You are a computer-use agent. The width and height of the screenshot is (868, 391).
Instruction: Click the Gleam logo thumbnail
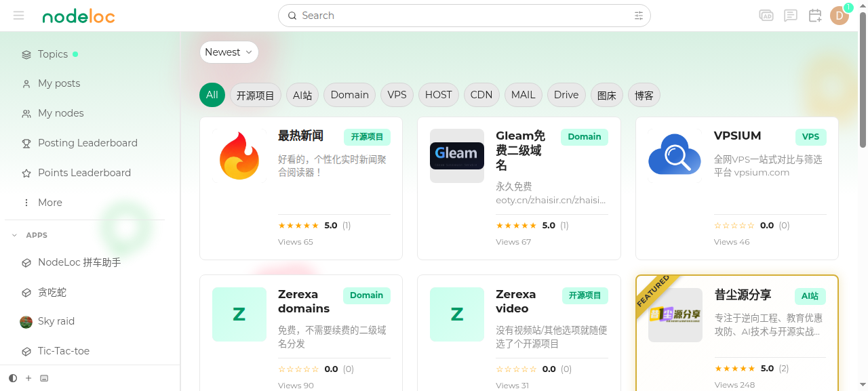[457, 156]
